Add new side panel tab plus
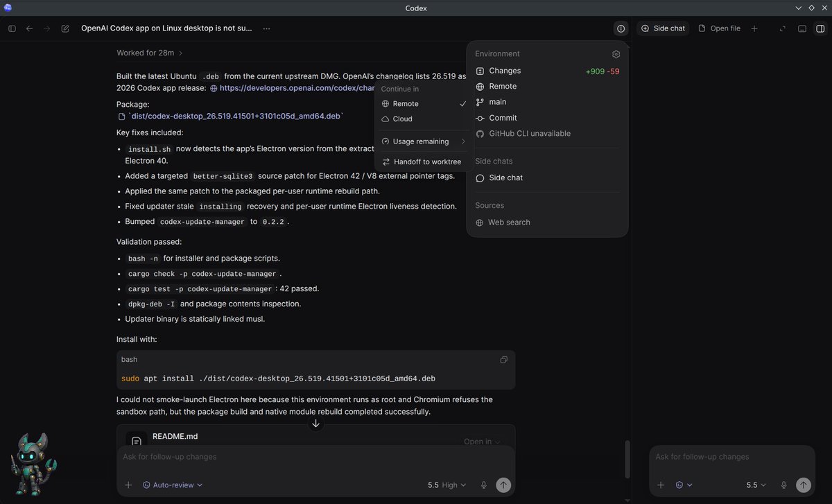 754,28
